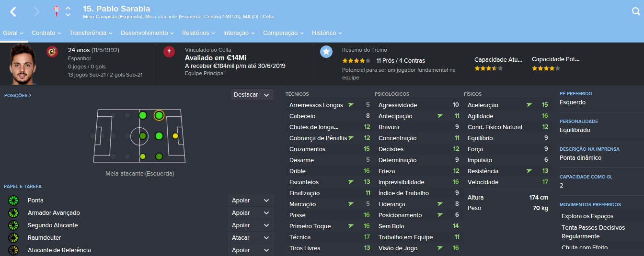Click the Ponta role suitability icon
The image size is (644, 256).
[13, 200]
